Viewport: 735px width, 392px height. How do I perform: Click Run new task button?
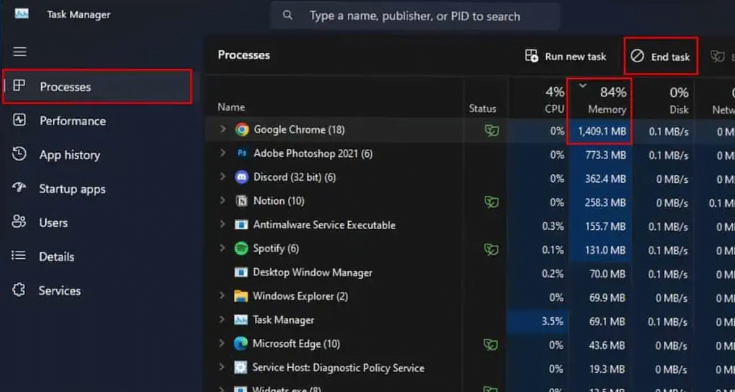pyautogui.click(x=565, y=56)
